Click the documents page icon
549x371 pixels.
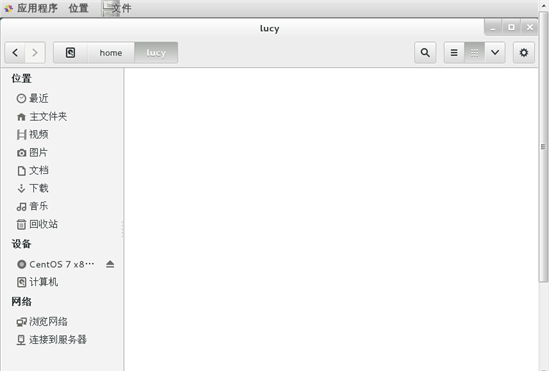point(21,171)
